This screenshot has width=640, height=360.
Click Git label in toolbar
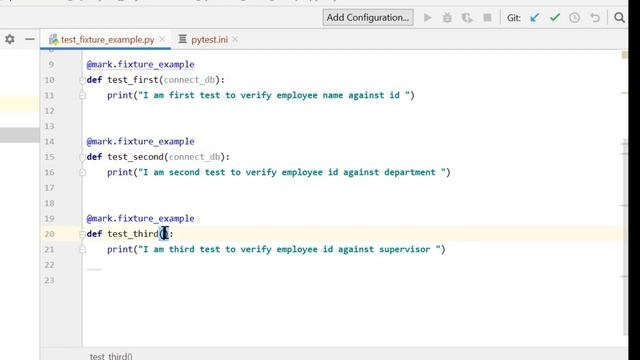[514, 18]
